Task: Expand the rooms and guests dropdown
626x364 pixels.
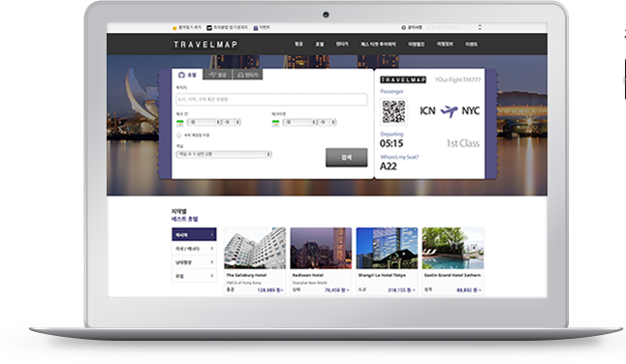Action: coord(224,154)
